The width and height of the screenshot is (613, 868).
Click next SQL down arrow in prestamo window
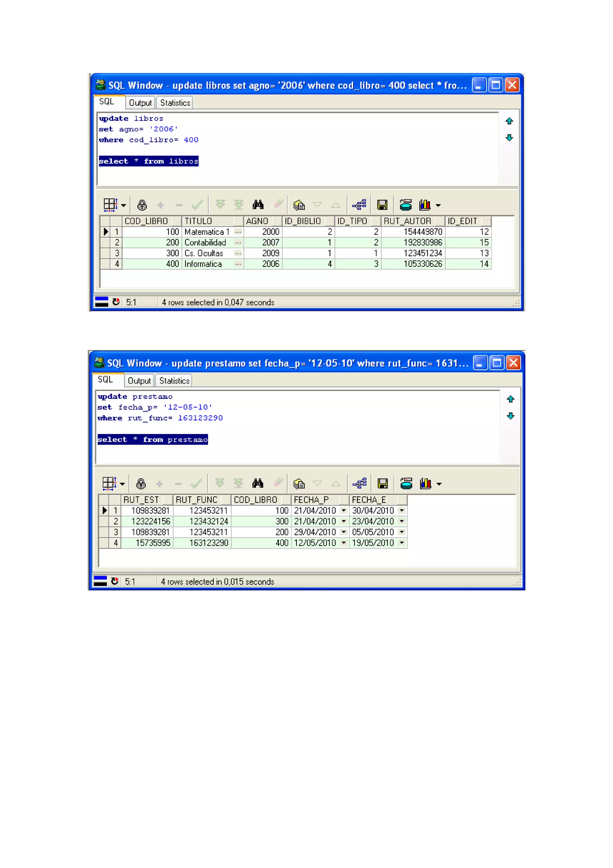click(510, 416)
